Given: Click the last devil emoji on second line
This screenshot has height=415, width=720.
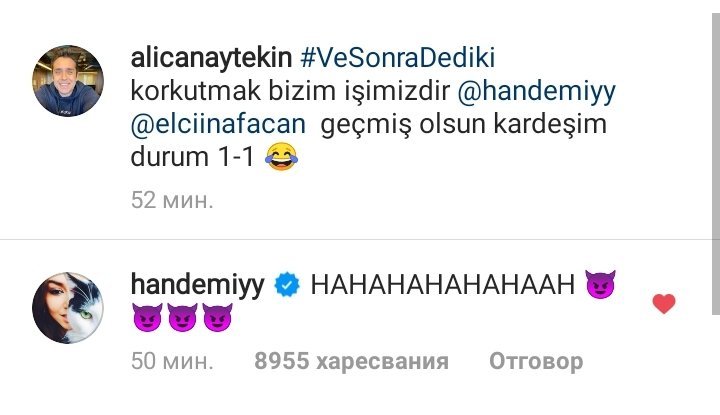Looking at the screenshot, I should (x=217, y=317).
